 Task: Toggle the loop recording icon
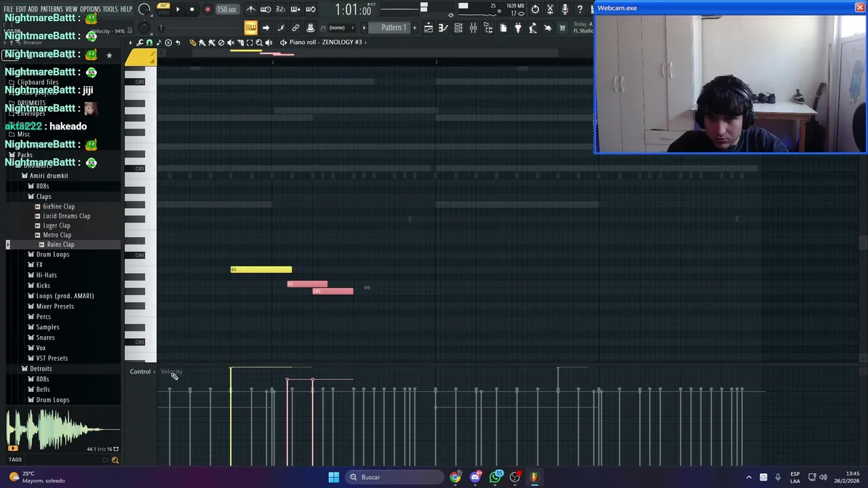(310, 9)
